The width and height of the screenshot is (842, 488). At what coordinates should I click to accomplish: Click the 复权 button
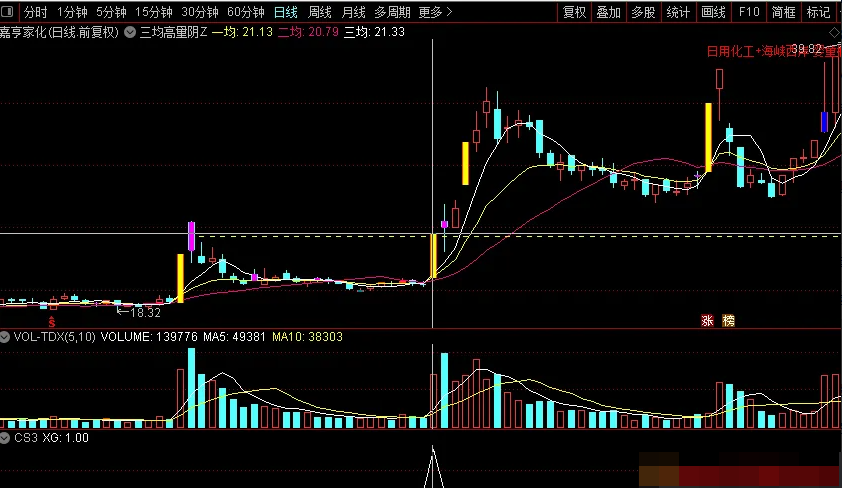tap(574, 12)
